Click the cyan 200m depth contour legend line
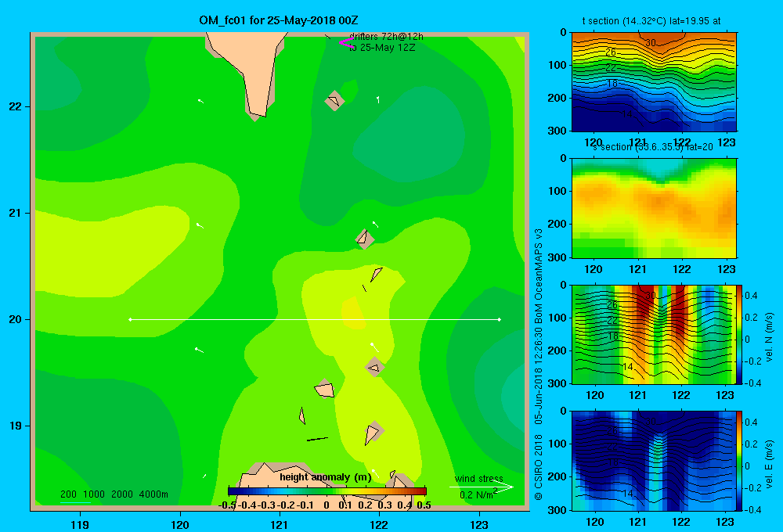 coord(75,502)
